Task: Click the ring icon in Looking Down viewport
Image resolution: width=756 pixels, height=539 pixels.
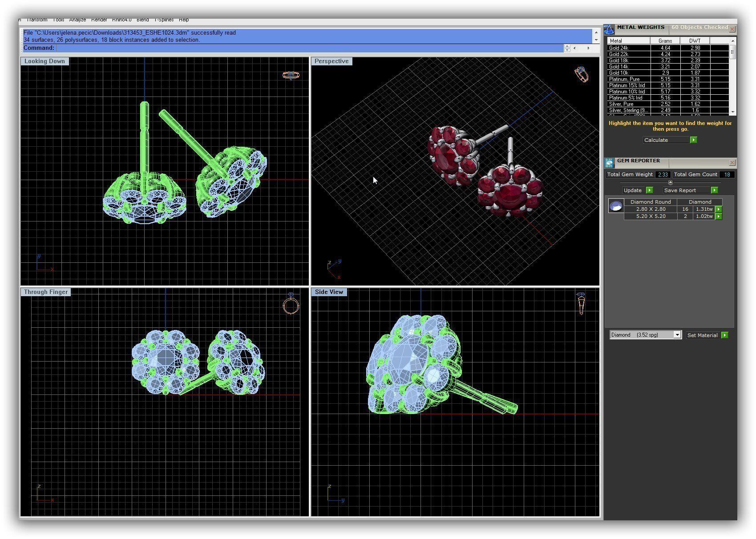Action: point(291,75)
